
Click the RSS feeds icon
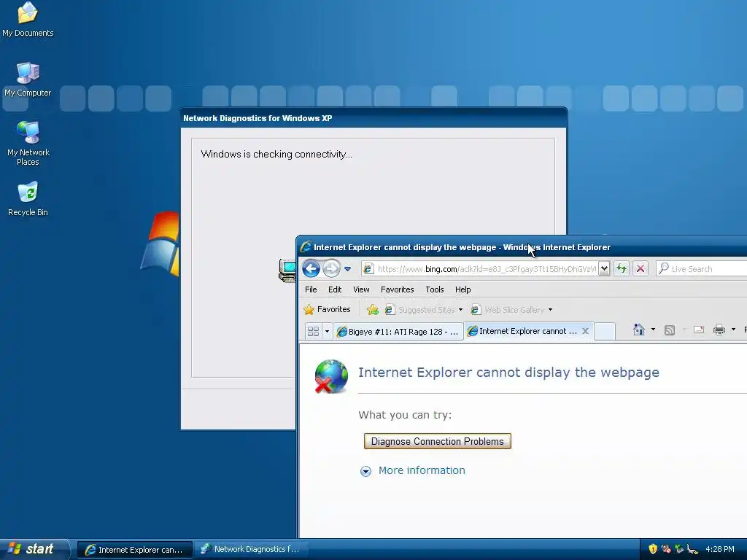(x=670, y=330)
